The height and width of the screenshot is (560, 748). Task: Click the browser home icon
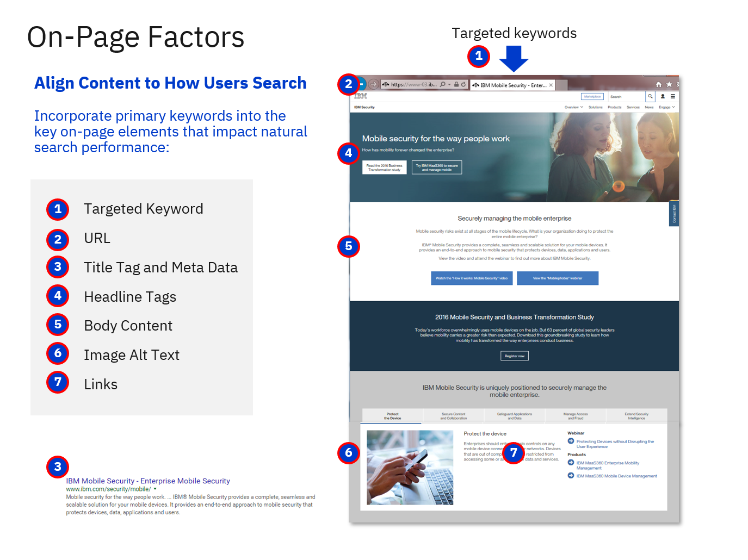coord(659,84)
